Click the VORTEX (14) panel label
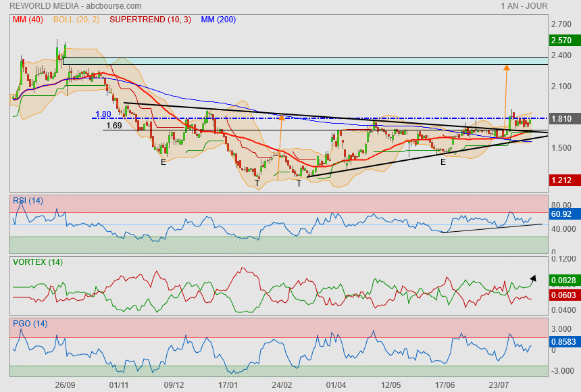581x392 pixels. 38,262
